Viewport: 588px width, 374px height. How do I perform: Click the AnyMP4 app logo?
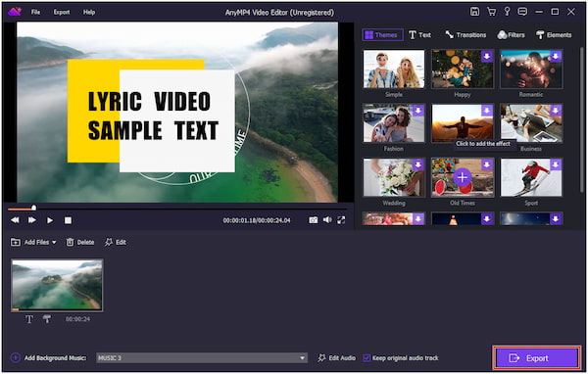point(15,12)
